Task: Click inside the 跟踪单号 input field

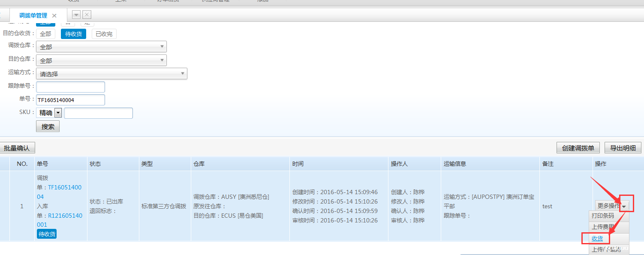Action: click(70, 87)
